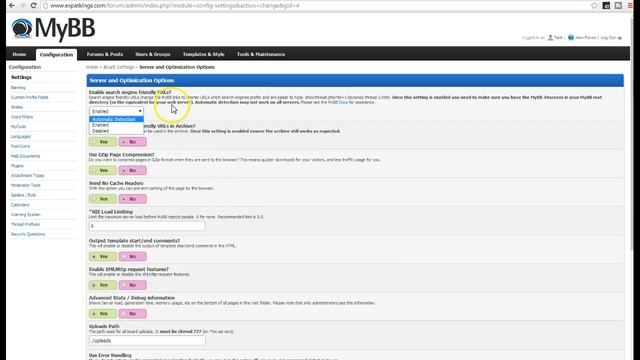Open Settings in the Configuration sidebar
The width and height of the screenshot is (640, 360).
coord(21,77)
